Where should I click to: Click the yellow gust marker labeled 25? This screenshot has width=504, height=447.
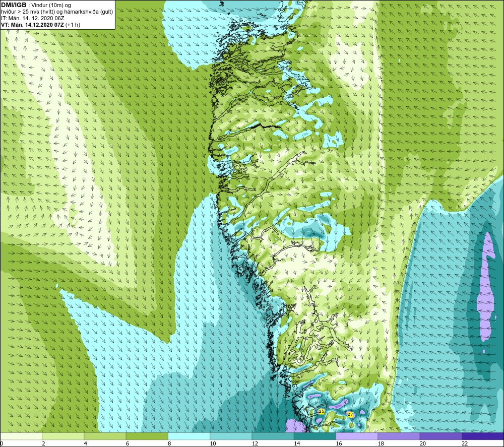pos(322,411)
